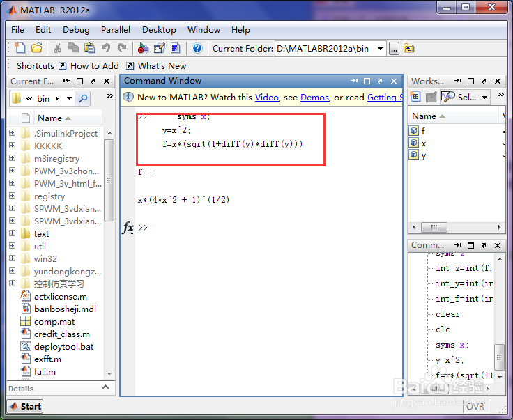This screenshot has height=420, width=513.
Task: Expand the KKKKK folder
Action: tap(12, 145)
